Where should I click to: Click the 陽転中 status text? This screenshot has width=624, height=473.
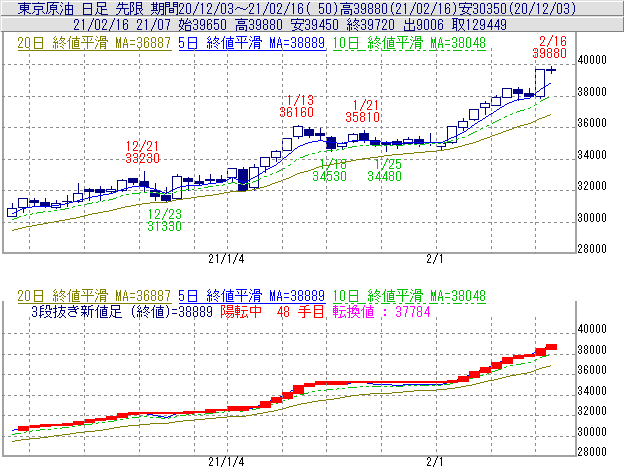pyautogui.click(x=241, y=311)
